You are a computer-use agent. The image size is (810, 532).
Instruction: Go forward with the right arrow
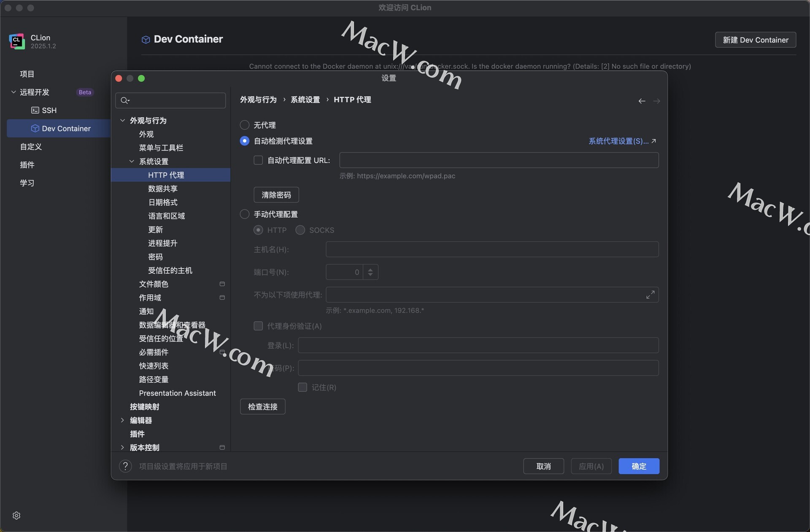click(656, 101)
